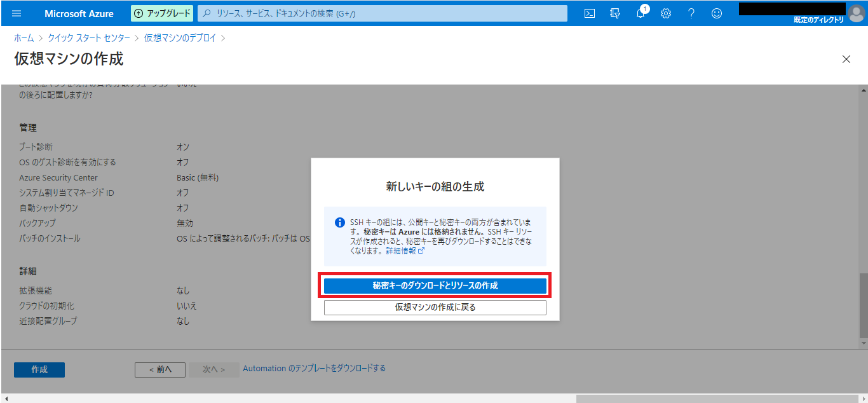Click the 拡張機能 label
This screenshot has width=868, height=403.
tap(36, 290)
